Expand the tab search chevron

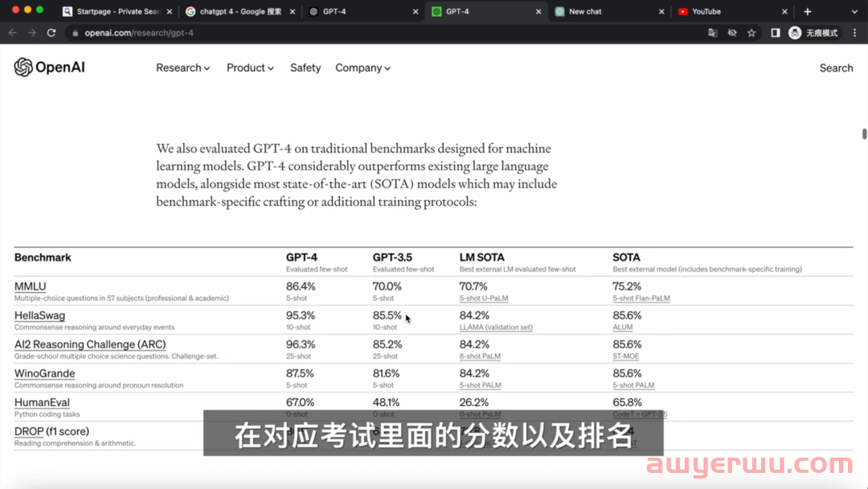(854, 11)
